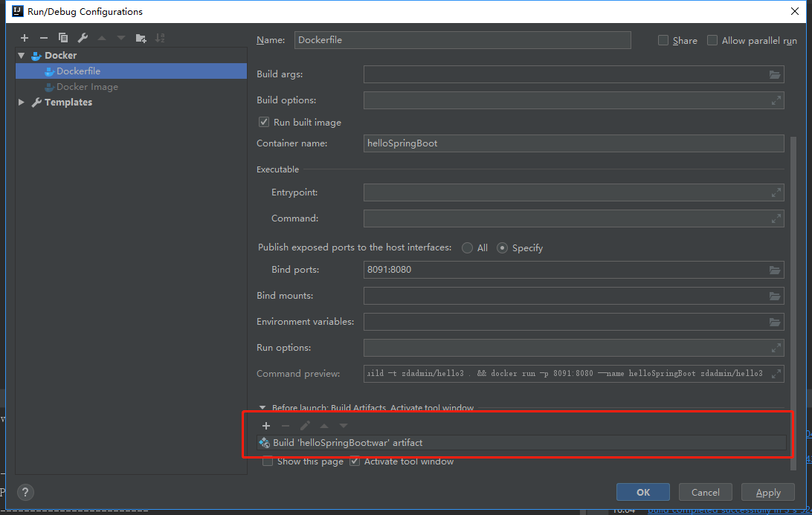Move configuration up in the list

tap(101, 38)
